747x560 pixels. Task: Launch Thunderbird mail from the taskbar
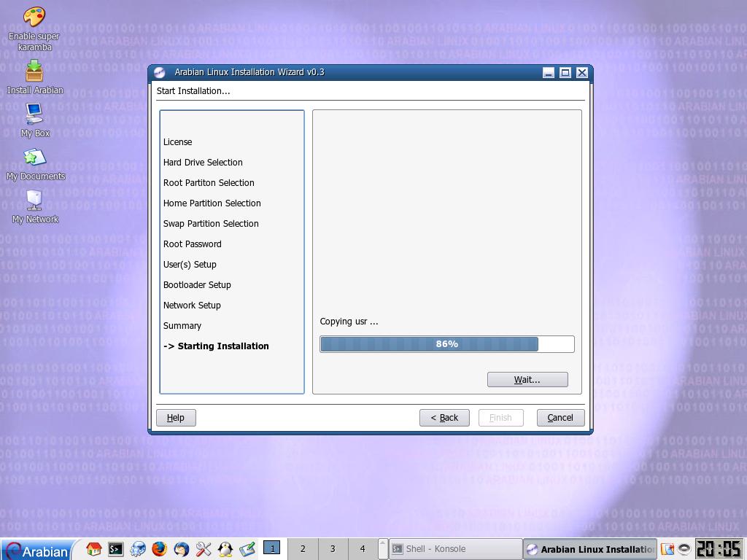click(182, 549)
